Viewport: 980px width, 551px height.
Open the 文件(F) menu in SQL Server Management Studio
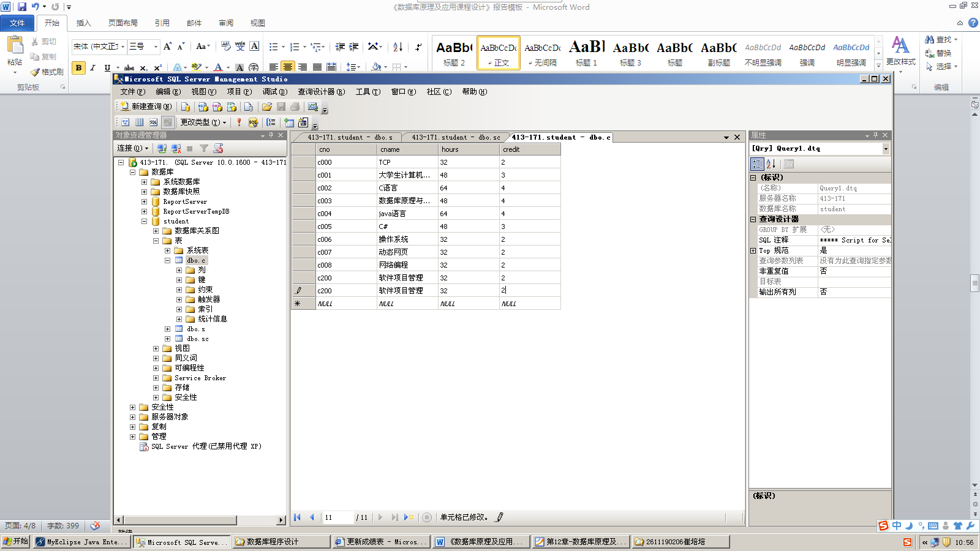132,92
